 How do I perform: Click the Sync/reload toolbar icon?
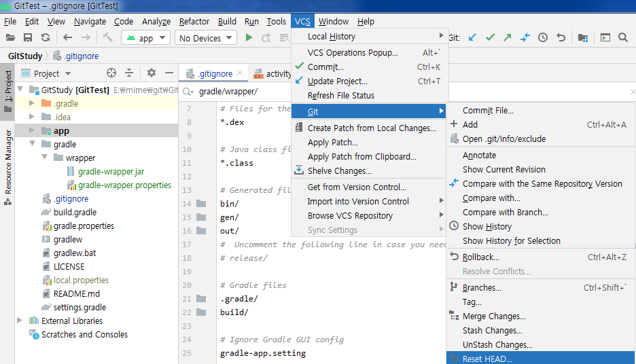46,38
